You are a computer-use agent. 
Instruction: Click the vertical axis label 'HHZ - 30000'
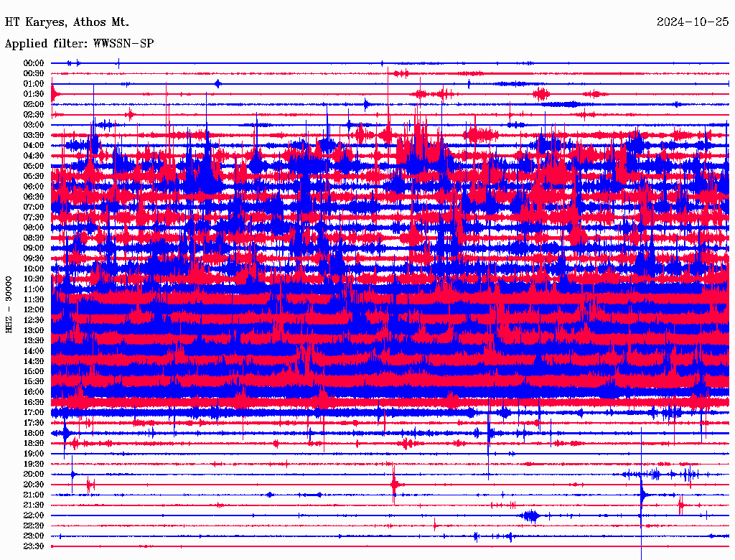9,305
